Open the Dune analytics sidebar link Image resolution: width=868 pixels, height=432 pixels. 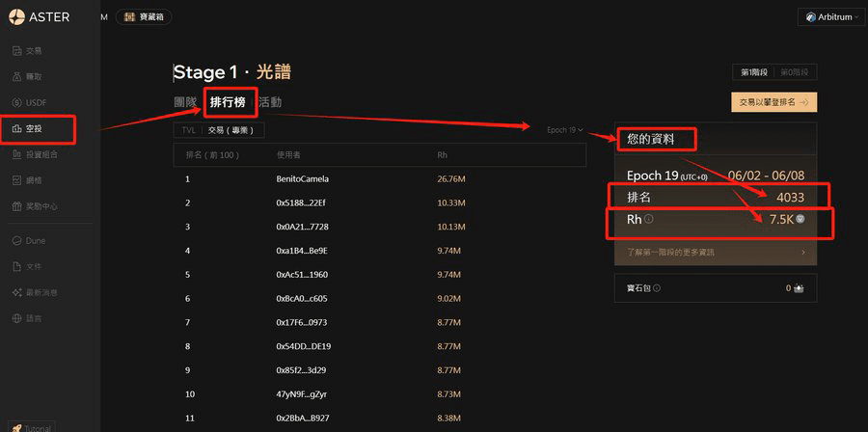point(35,240)
